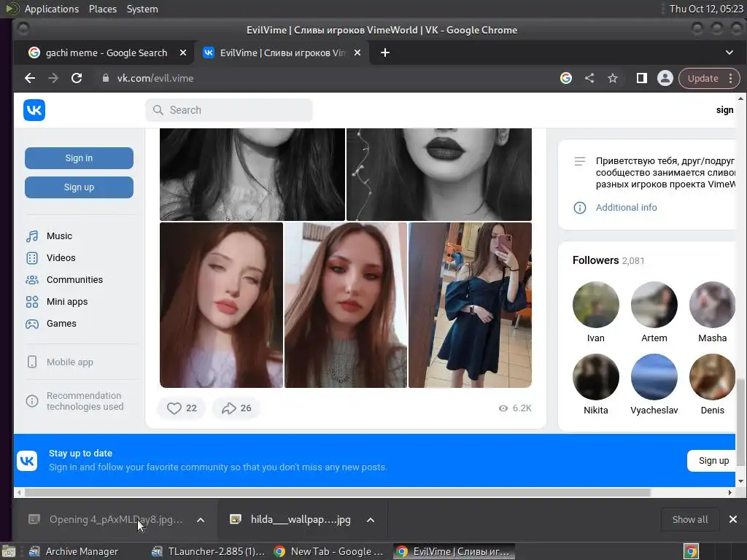This screenshot has height=560, width=747.
Task: Open the red-haired woman photo thumbnail
Action: pyautogui.click(x=222, y=305)
